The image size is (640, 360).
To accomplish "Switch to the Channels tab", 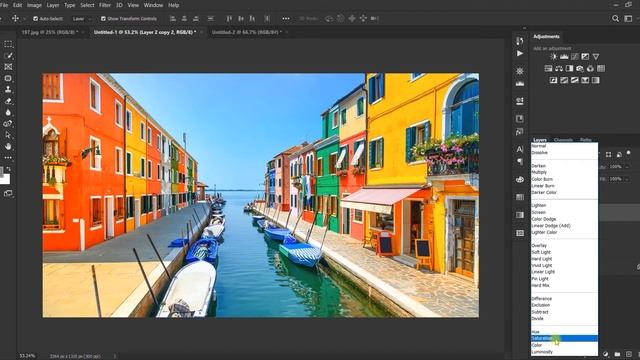I will (x=563, y=140).
